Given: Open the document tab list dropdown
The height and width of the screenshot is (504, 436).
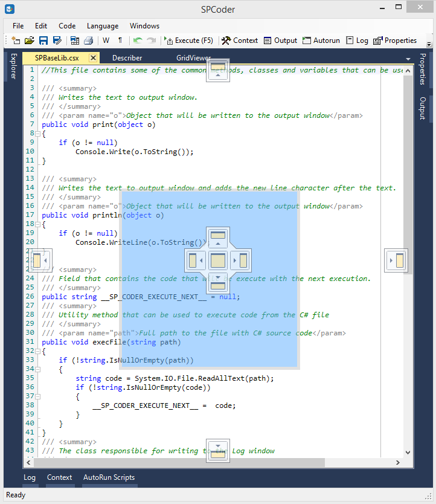Looking at the screenshot, I should tap(408, 59).
